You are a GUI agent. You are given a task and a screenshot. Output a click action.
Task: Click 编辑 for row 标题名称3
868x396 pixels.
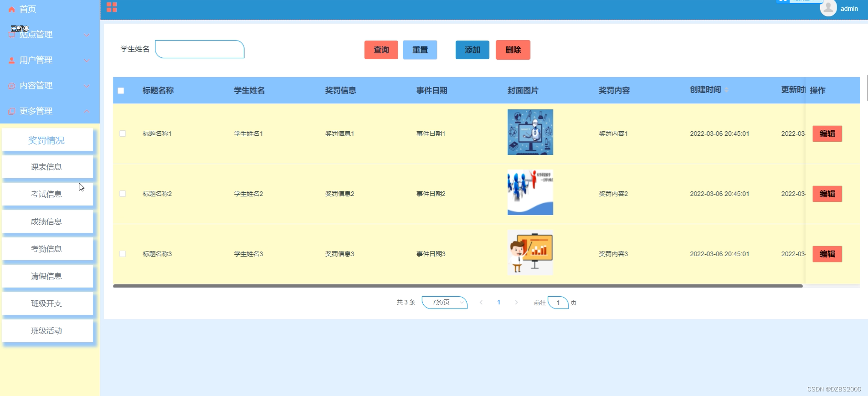tap(827, 254)
